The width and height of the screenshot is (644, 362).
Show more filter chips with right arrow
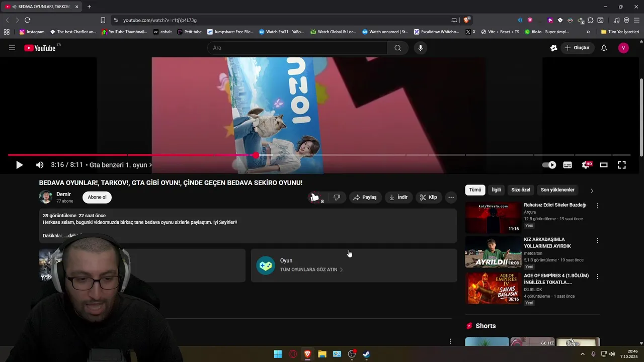tap(592, 191)
